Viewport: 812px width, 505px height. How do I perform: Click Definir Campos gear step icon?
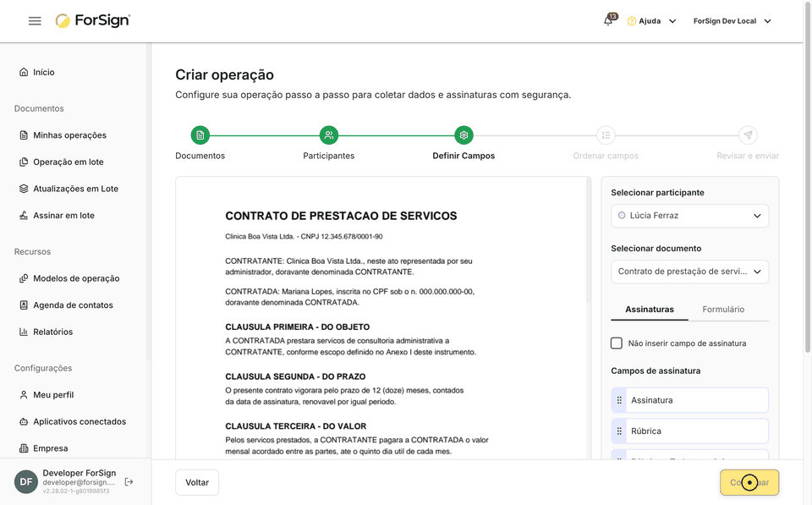[x=464, y=135]
